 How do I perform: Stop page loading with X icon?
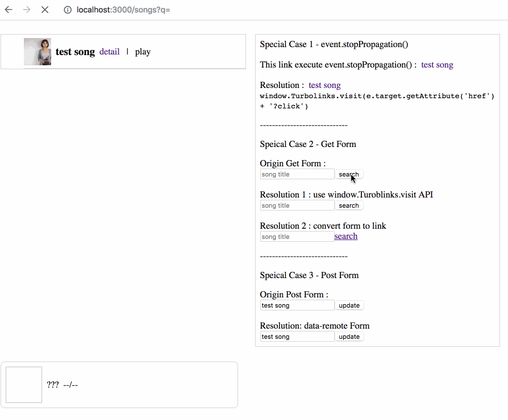(x=45, y=10)
